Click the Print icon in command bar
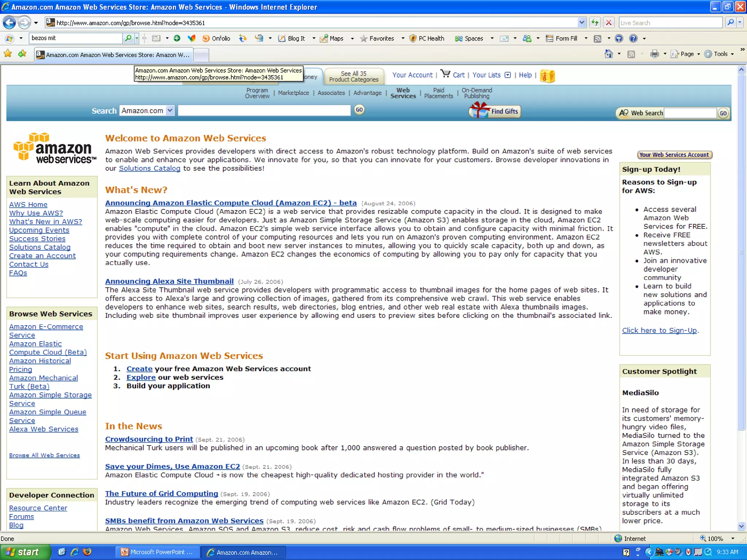Image resolution: width=747 pixels, height=560 pixels. [654, 54]
